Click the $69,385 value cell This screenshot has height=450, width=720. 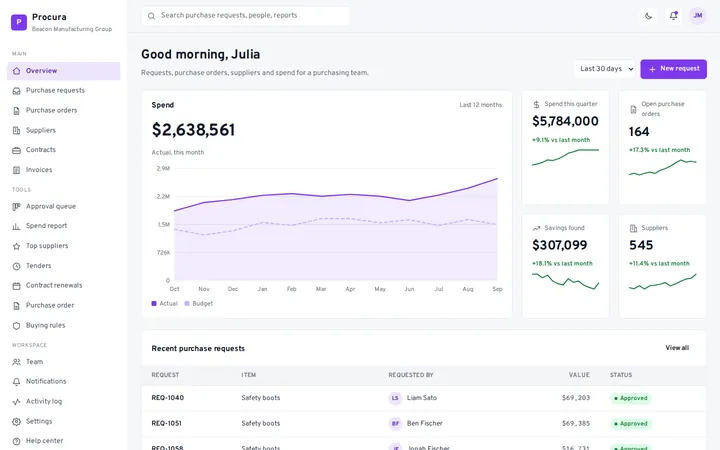[576, 423]
